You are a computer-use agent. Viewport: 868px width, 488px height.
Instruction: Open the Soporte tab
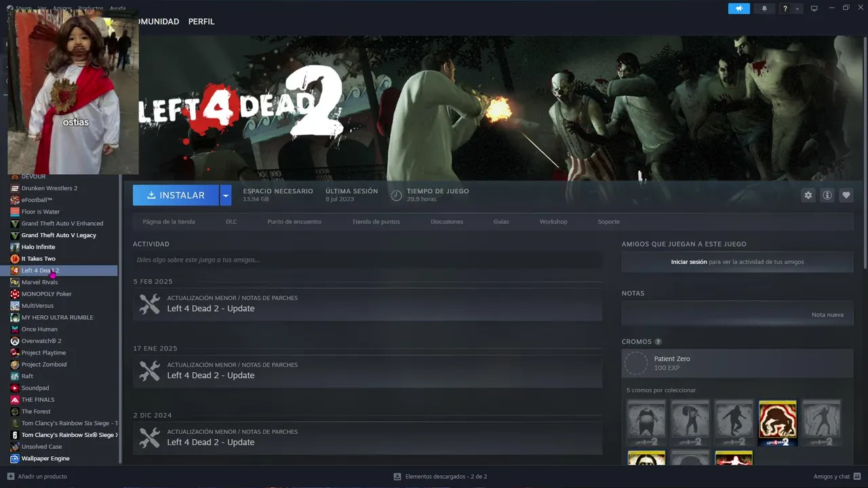[x=608, y=222]
